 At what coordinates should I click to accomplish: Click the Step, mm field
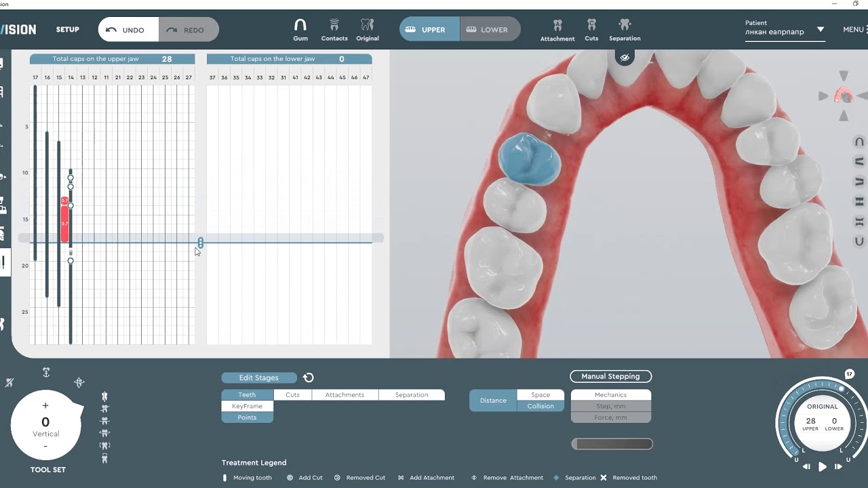(x=611, y=406)
